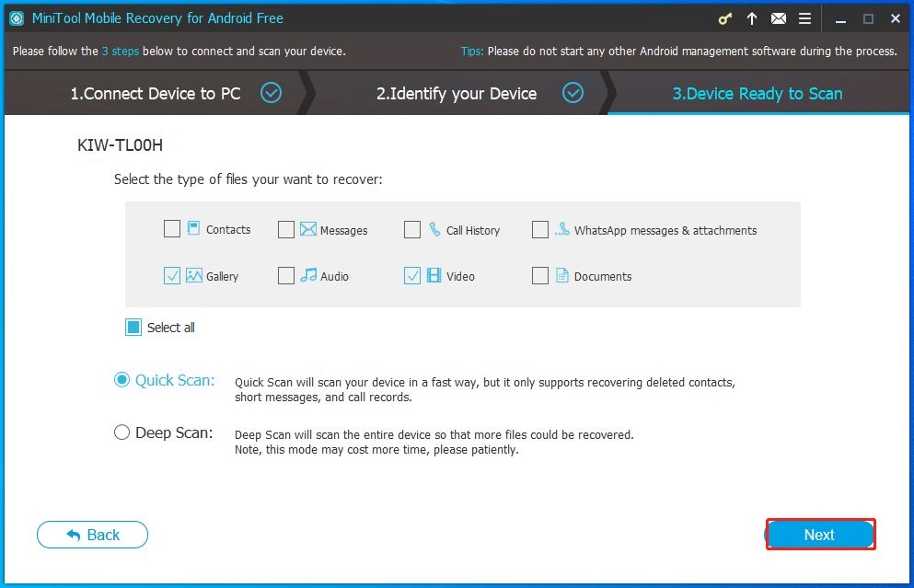Open the feedback envelope icon
The width and height of the screenshot is (914, 588).
point(778,17)
